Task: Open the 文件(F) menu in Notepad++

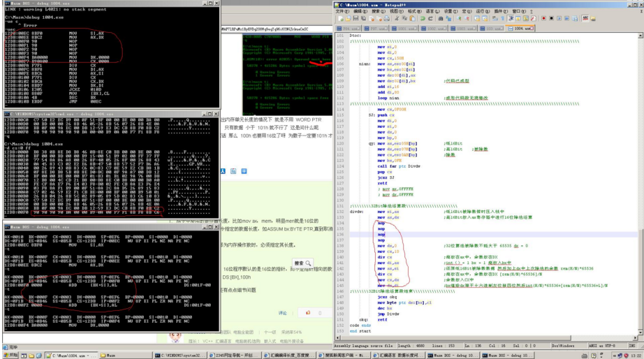Action: pyautogui.click(x=342, y=11)
